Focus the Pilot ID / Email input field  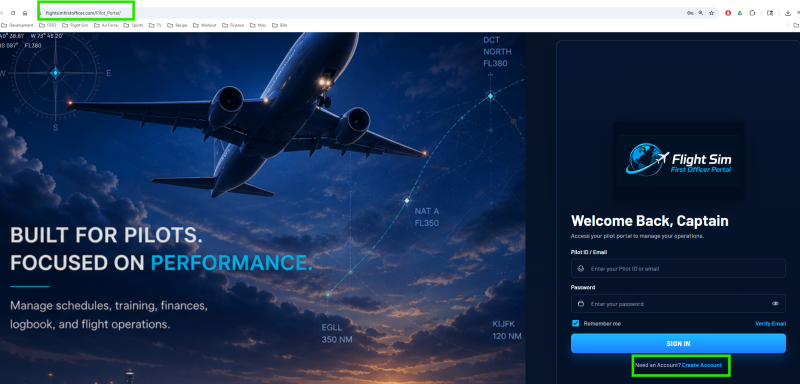click(678, 268)
